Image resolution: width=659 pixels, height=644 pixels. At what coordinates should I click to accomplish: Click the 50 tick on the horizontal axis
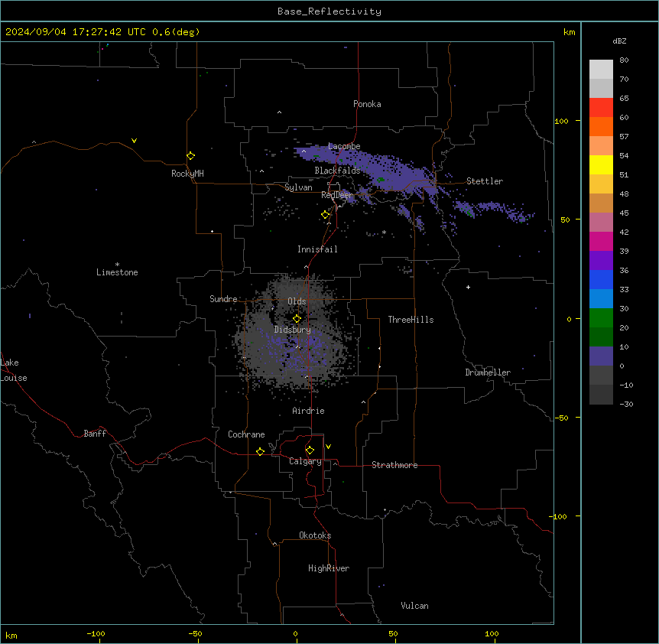click(x=393, y=633)
